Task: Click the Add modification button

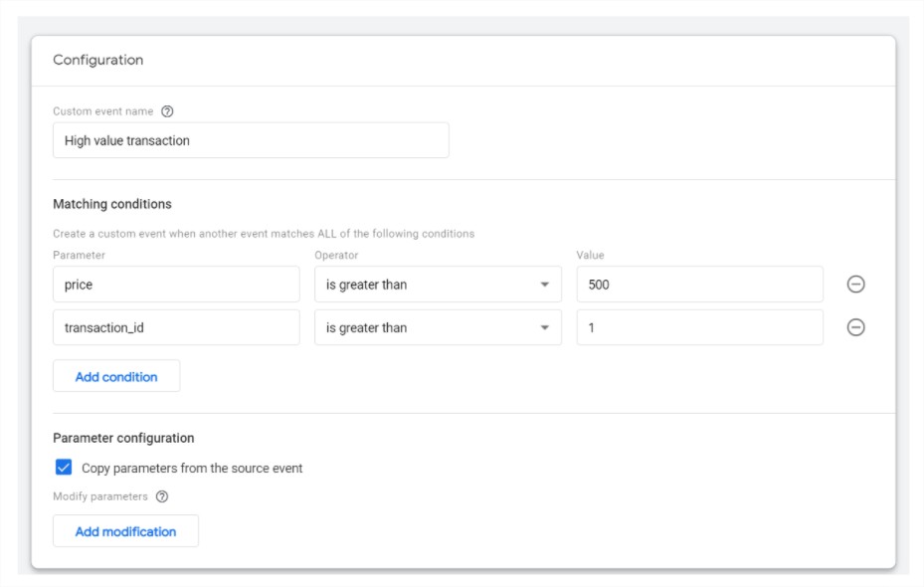Action: pos(125,531)
